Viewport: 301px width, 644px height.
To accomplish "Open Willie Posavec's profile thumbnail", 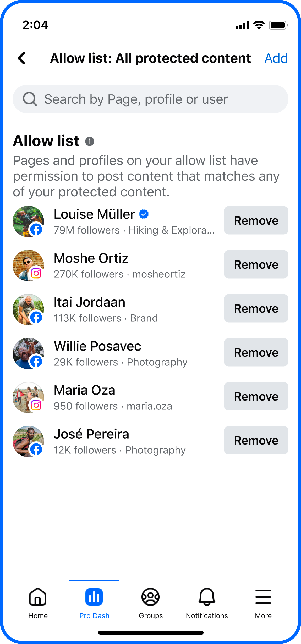I will pos(28,353).
